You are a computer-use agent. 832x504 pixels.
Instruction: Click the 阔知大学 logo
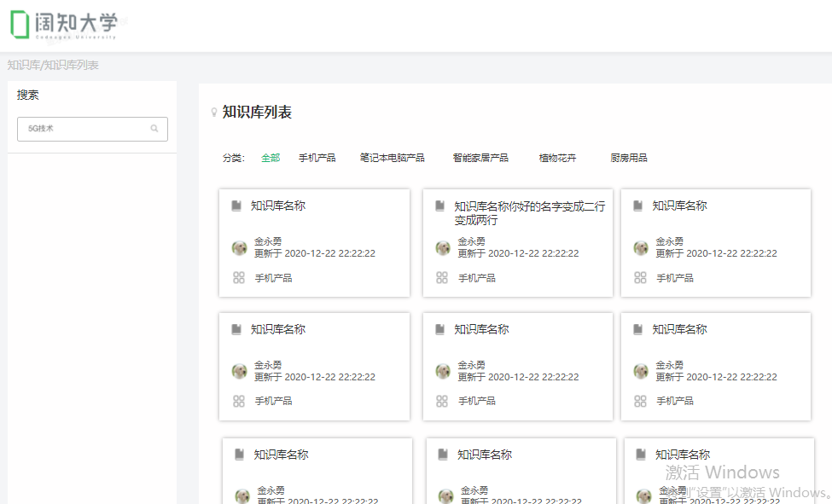[65, 25]
